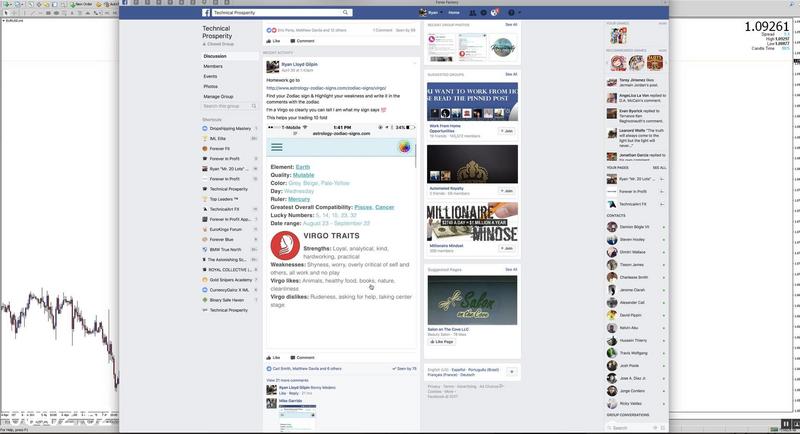
Task: Click the Facebook logo in the top bar
Action: (206, 13)
